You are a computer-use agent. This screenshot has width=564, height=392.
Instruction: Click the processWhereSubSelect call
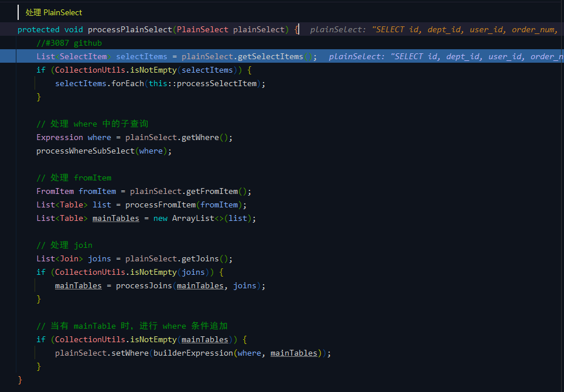coord(86,151)
